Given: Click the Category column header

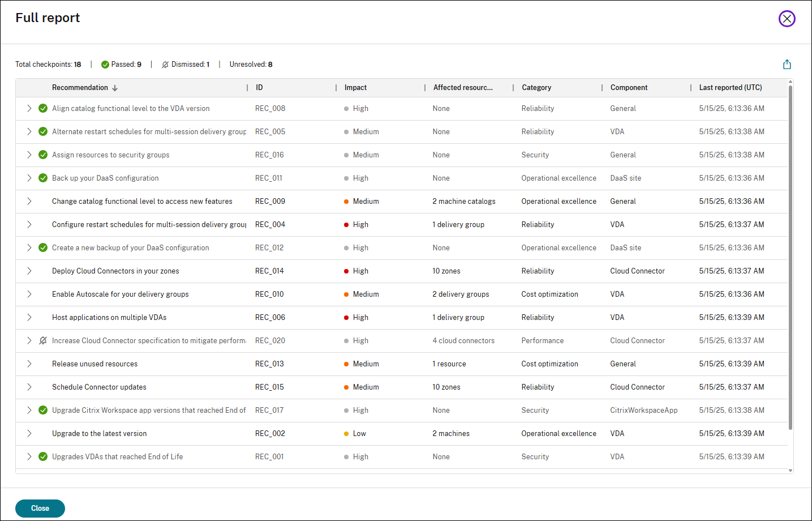Looking at the screenshot, I should 537,87.
